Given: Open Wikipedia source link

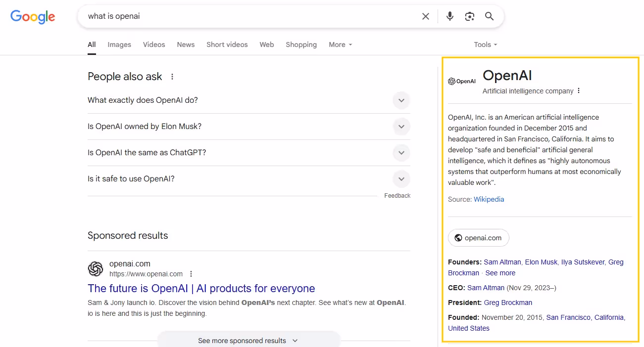Looking at the screenshot, I should pos(489,199).
